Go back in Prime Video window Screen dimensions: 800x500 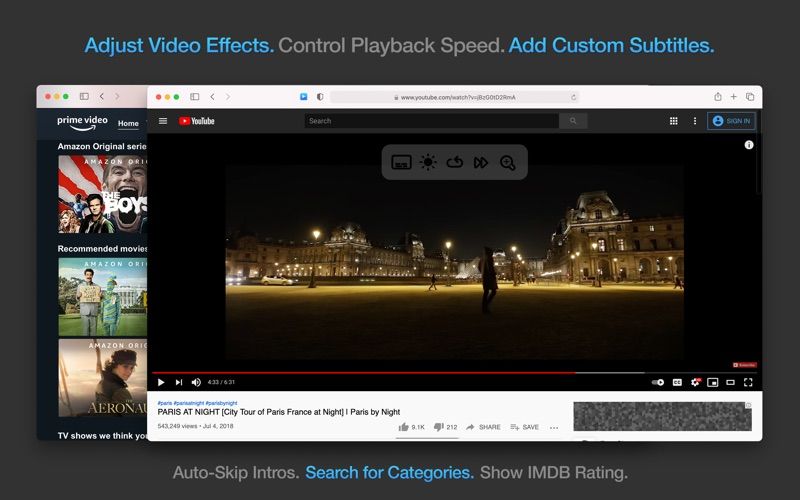(x=102, y=96)
